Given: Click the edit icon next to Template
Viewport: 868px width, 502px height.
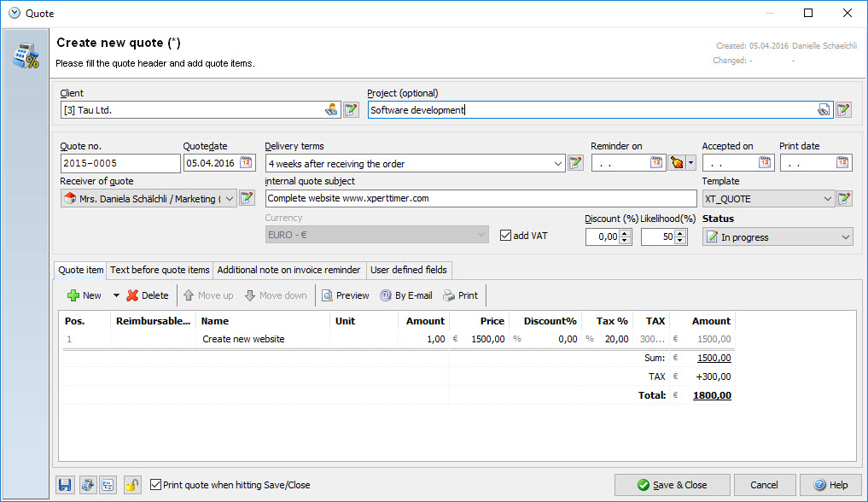Looking at the screenshot, I should coord(844,199).
